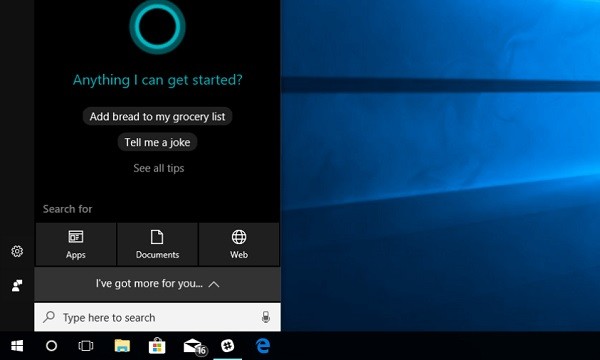Select the Apps search filter
This screenshot has width=600, height=360.
pyautogui.click(x=76, y=244)
